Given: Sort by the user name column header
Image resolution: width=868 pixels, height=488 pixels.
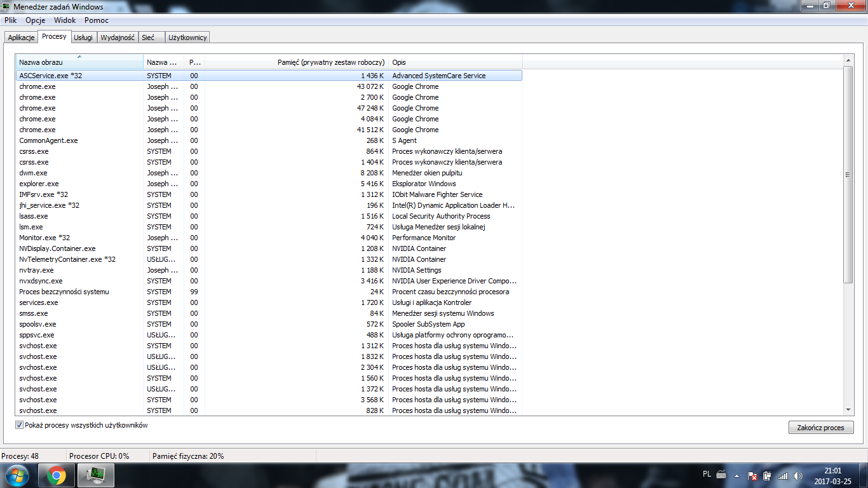Looking at the screenshot, I should point(163,62).
